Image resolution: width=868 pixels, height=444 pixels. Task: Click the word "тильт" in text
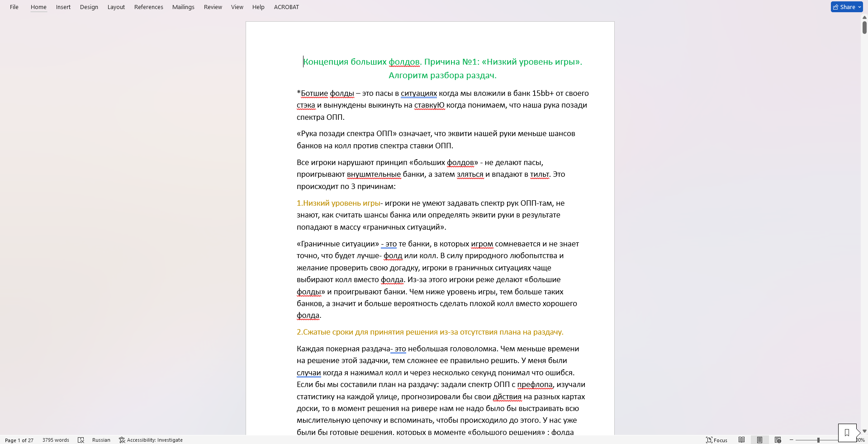[539, 175]
